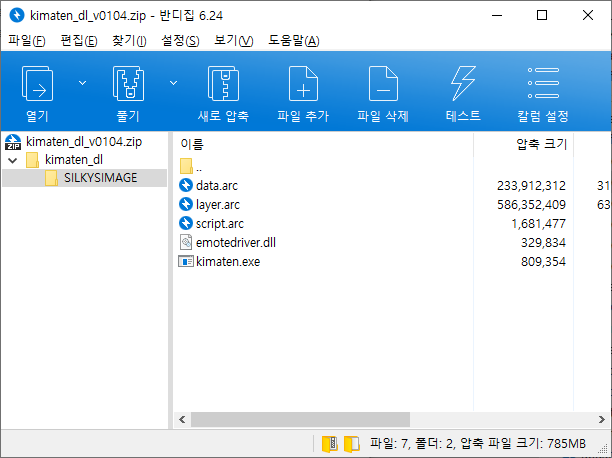Select the SILKYSIMAGE folder in tree
This screenshot has height=458, width=612.
[x=101, y=178]
